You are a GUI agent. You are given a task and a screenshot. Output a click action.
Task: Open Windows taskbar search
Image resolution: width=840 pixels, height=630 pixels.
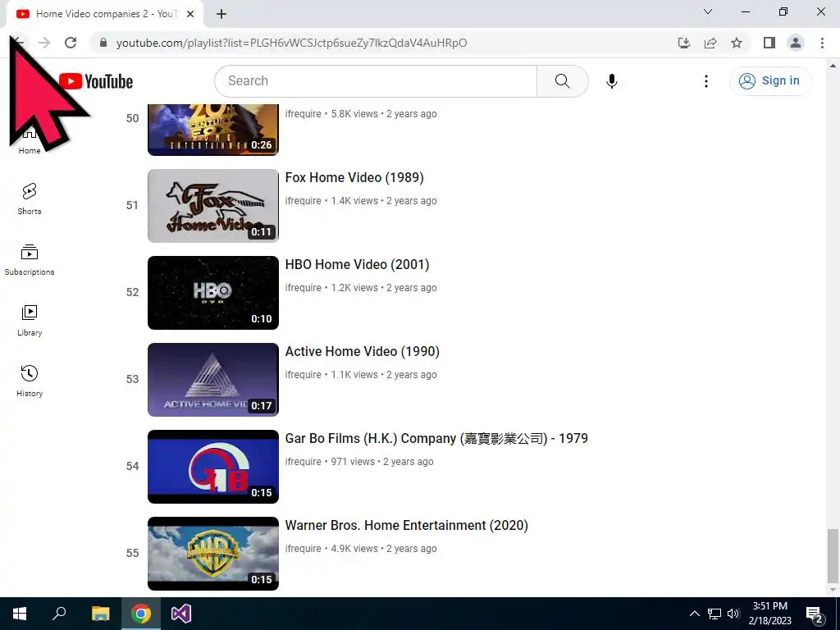pyautogui.click(x=59, y=614)
